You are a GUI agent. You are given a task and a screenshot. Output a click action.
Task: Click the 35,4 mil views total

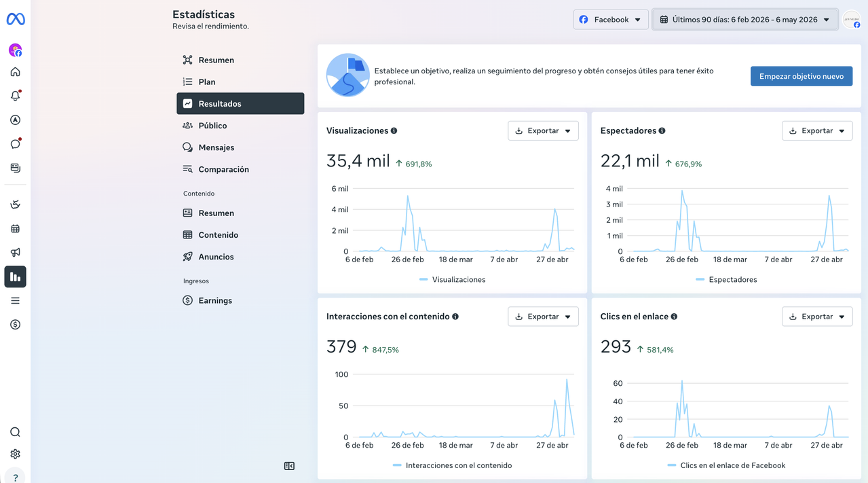pos(358,161)
